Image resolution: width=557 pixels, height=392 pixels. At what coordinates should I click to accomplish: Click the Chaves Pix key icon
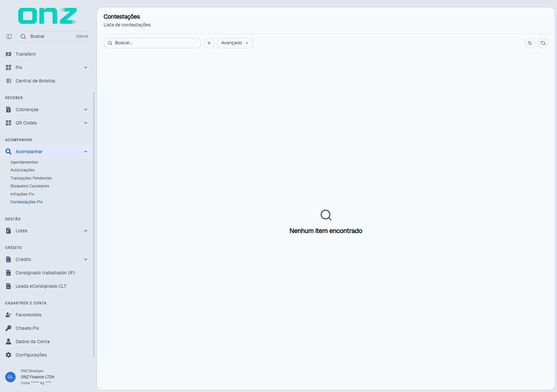(x=8, y=328)
